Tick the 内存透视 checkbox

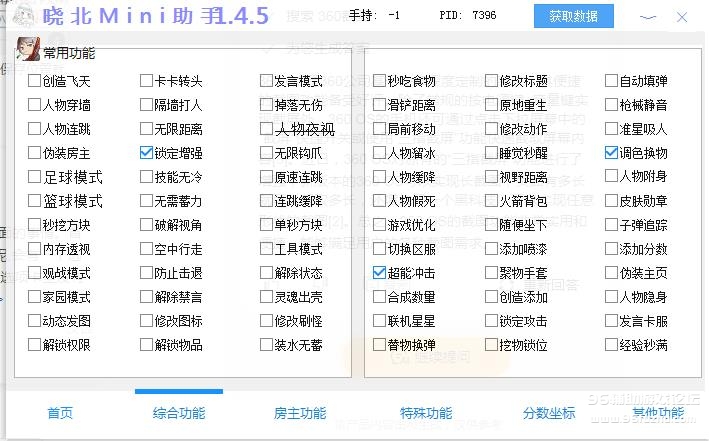pyautogui.click(x=35, y=249)
